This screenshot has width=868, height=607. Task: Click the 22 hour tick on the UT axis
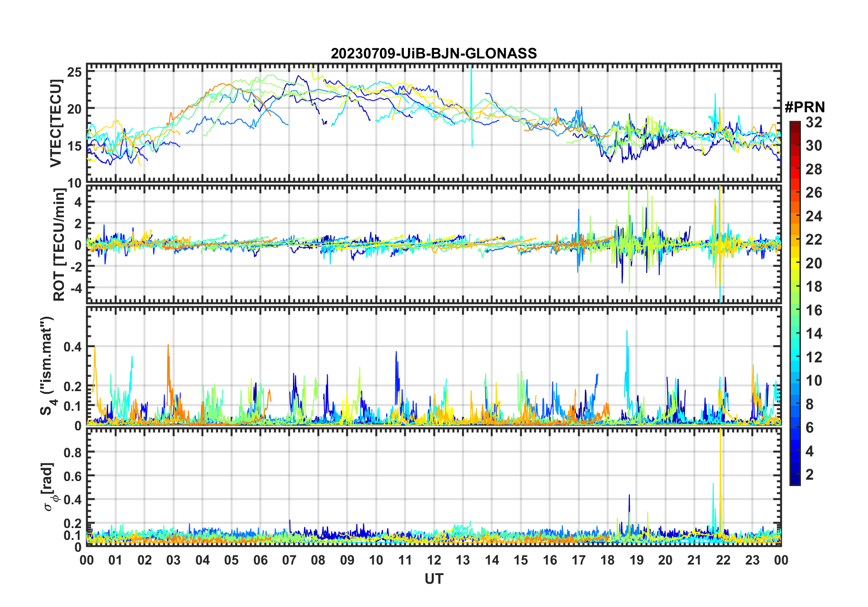[x=723, y=560]
